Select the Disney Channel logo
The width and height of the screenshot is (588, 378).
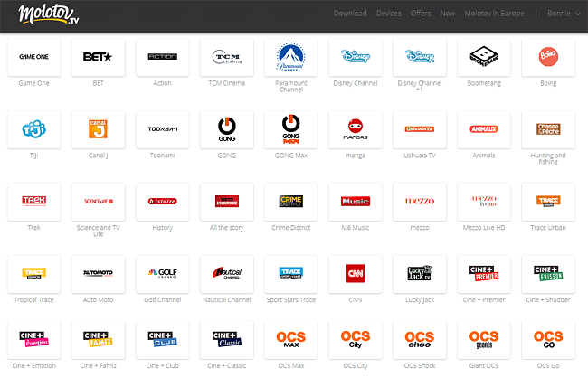pos(356,57)
